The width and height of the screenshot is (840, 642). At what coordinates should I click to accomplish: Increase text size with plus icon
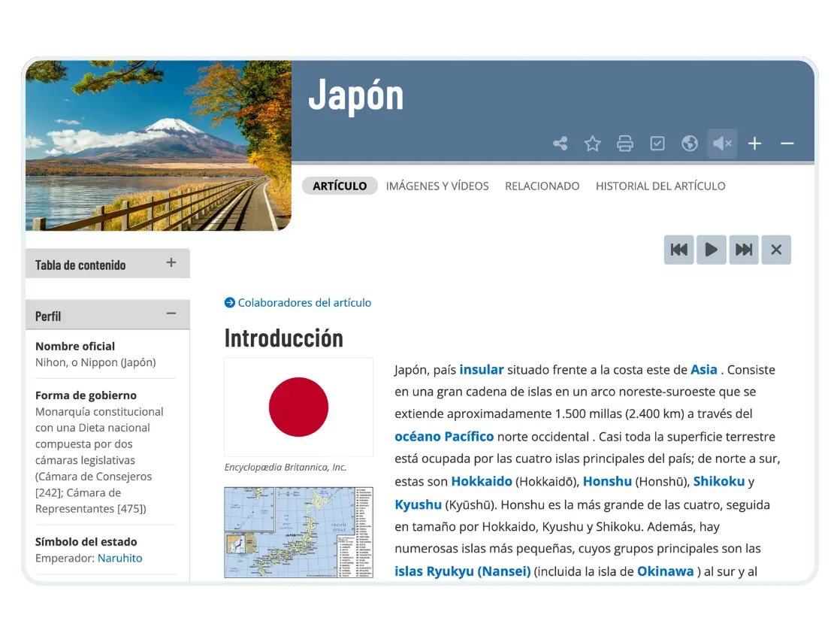754,144
